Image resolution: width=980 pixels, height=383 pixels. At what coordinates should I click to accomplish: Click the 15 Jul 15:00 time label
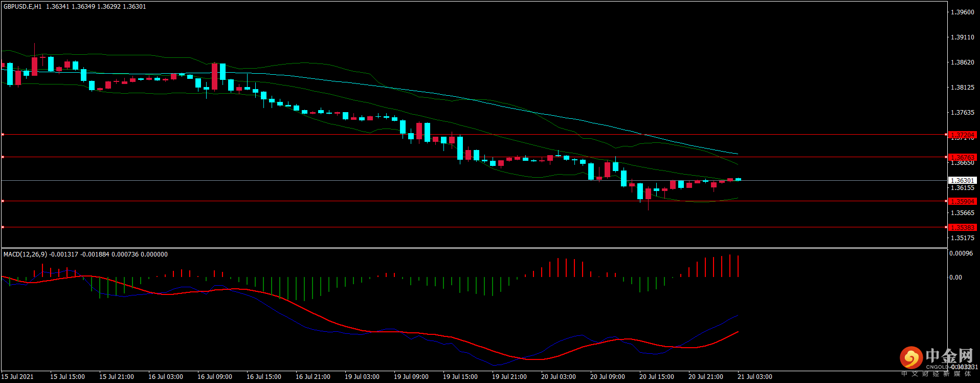pyautogui.click(x=68, y=377)
